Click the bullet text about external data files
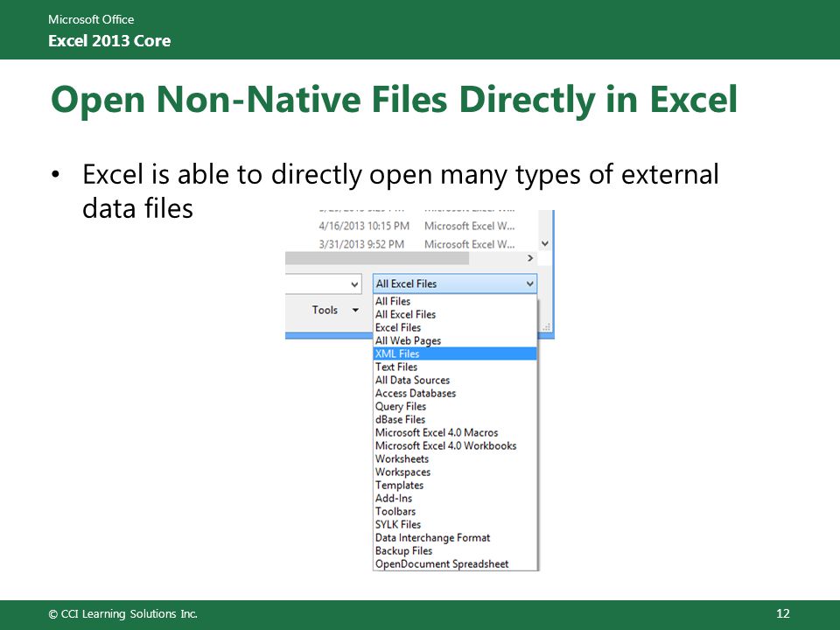This screenshot has width=840, height=630. 400,191
